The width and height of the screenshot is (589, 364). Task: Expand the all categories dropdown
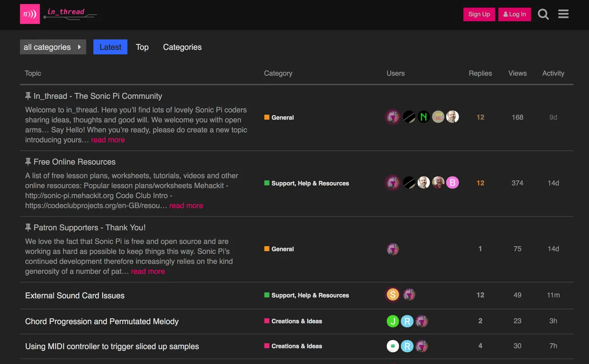pos(53,47)
